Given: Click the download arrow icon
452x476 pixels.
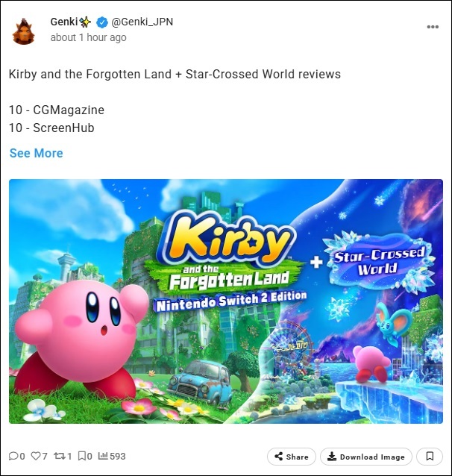Looking at the screenshot, I should [332, 456].
